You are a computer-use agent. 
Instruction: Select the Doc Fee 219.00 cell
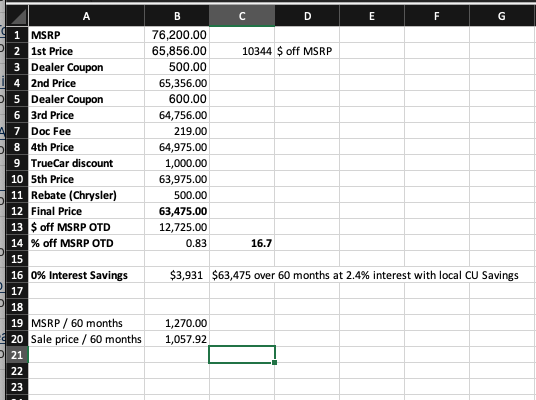[177, 131]
